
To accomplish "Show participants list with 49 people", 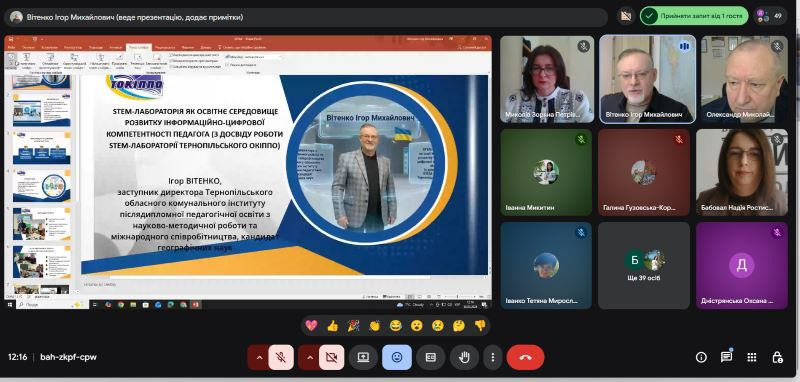I will click(x=770, y=16).
